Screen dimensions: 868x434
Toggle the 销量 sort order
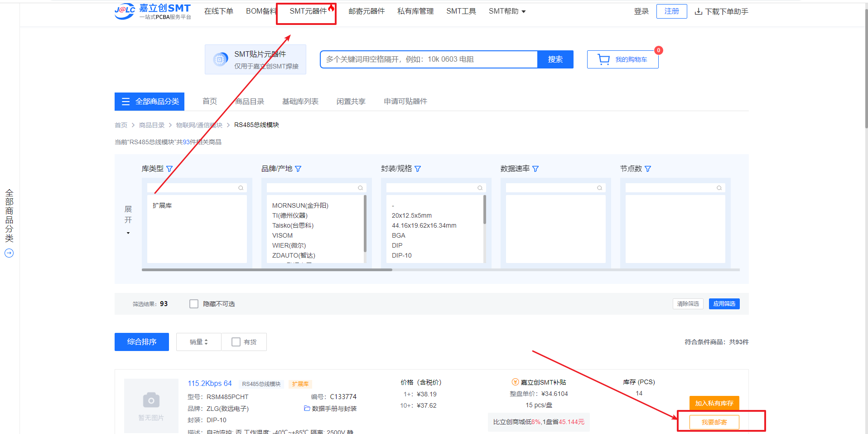(x=198, y=342)
